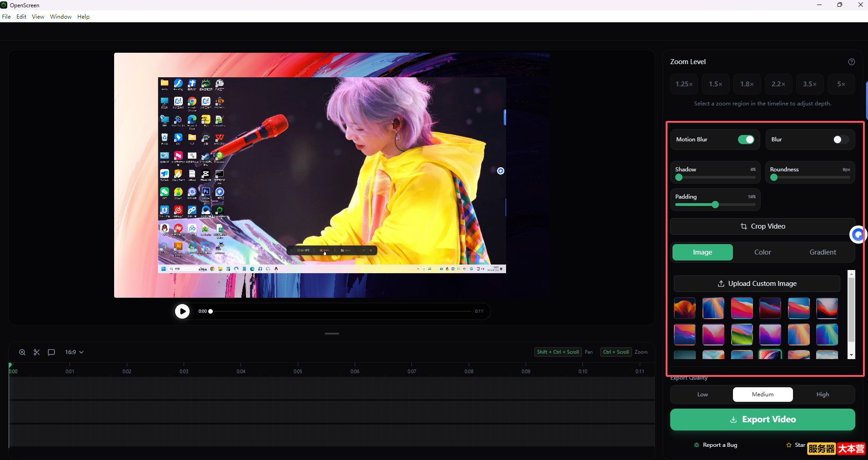Switch to the Gradient tab
Image resolution: width=868 pixels, height=460 pixels.
point(823,252)
